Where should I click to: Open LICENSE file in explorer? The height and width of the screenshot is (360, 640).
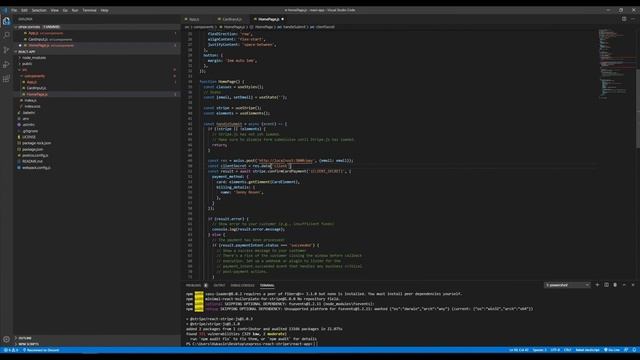coord(98,137)
